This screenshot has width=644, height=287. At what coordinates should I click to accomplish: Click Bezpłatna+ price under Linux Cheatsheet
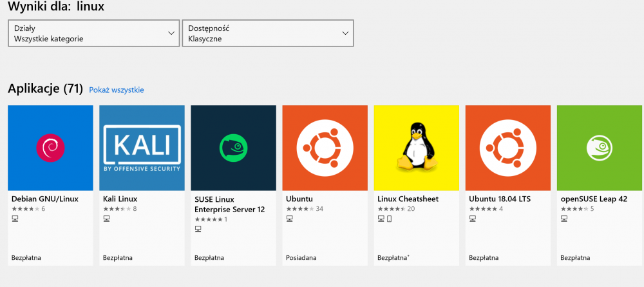(x=393, y=258)
